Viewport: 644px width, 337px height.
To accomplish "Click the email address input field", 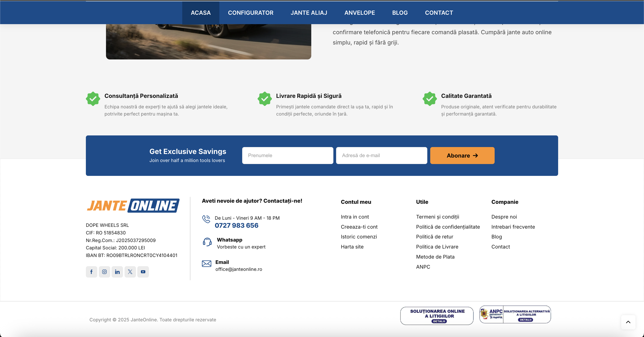I will [381, 155].
